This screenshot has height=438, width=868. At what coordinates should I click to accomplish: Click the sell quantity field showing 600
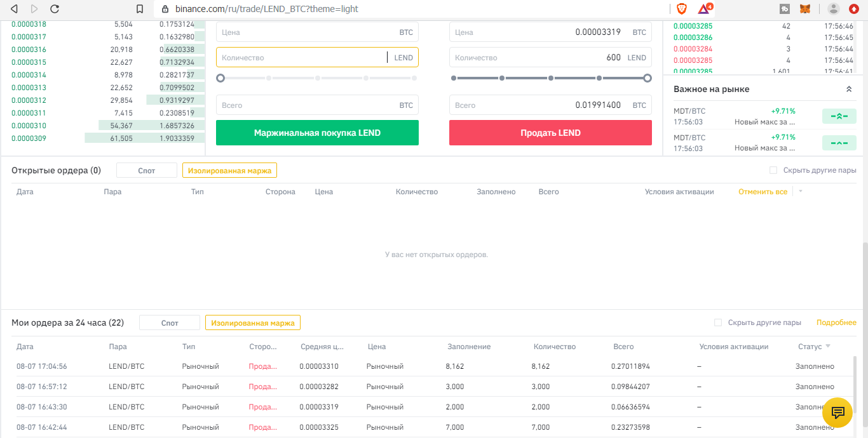(550, 57)
